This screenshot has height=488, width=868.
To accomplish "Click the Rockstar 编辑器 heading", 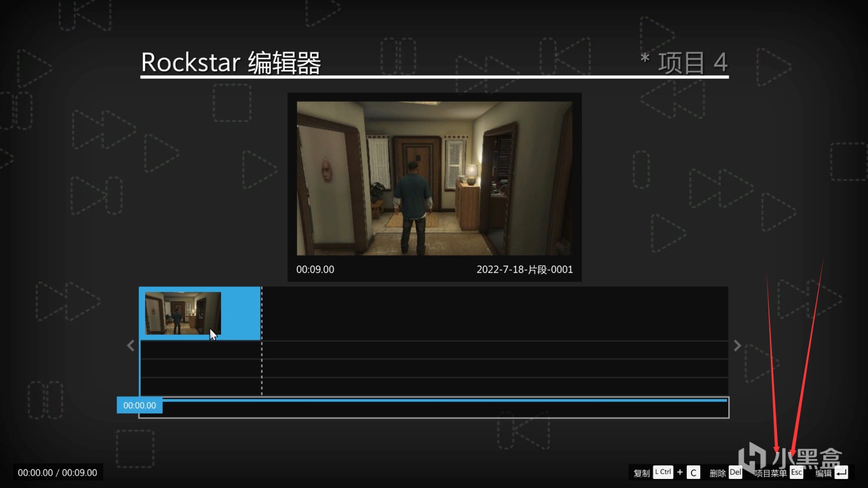I will point(231,63).
